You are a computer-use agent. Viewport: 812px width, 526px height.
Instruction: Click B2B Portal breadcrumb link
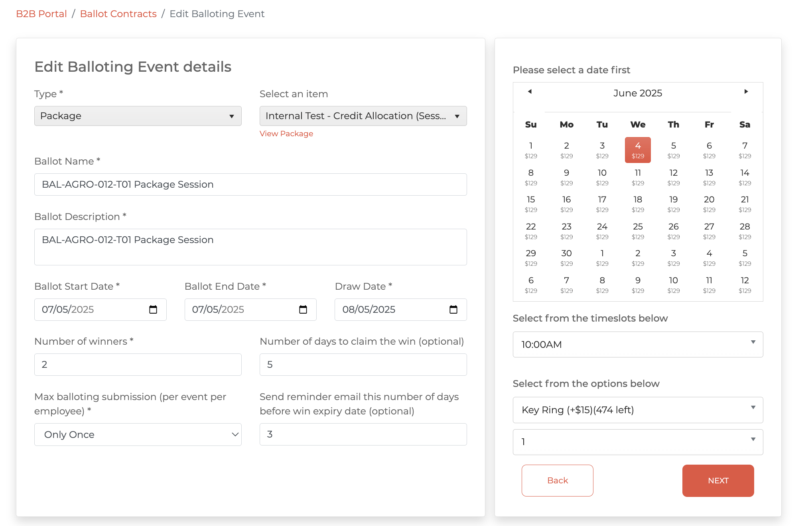[x=41, y=14]
